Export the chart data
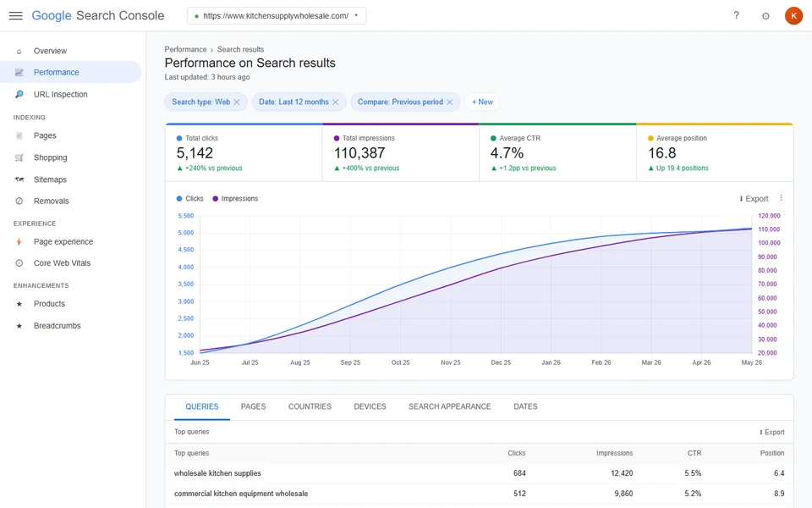Viewport: 812px width, 508px height. coord(754,198)
